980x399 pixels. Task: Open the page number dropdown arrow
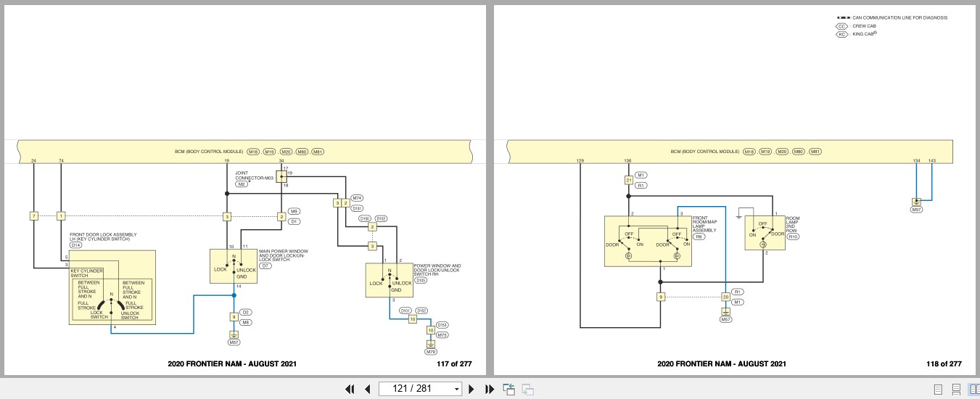(x=456, y=389)
